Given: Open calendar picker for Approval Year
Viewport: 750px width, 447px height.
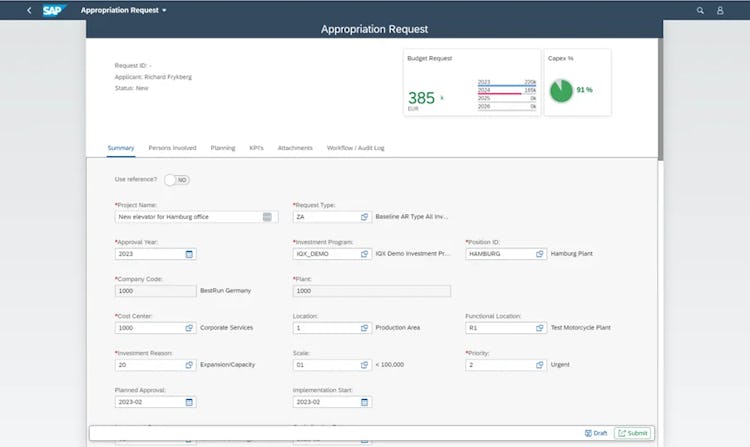Looking at the screenshot, I should click(189, 254).
